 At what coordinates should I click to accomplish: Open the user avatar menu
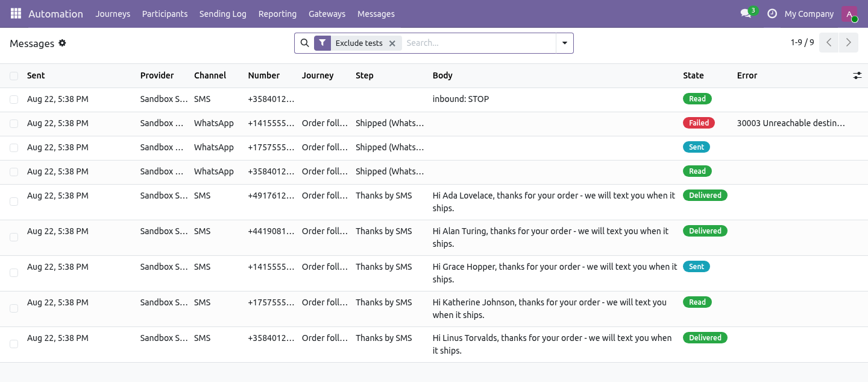849,14
